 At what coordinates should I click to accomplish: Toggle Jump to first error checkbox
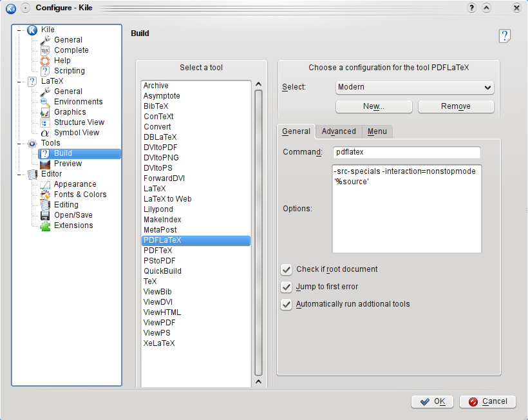287,287
